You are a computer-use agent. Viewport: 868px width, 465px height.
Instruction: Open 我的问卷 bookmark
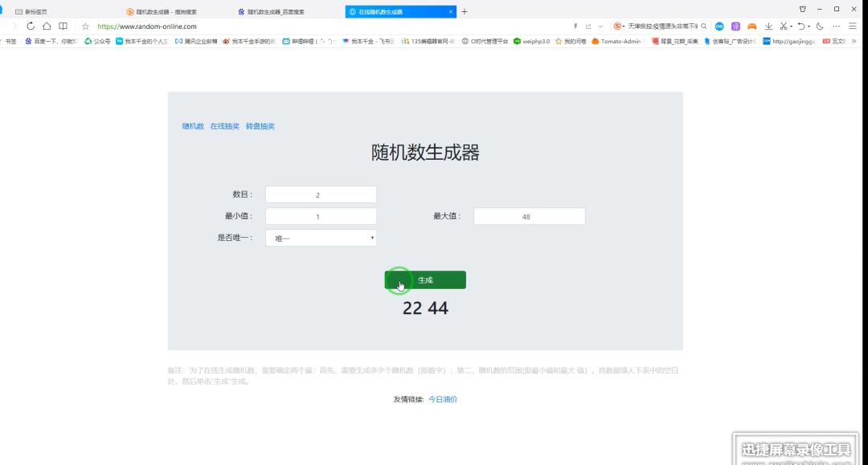pos(571,42)
